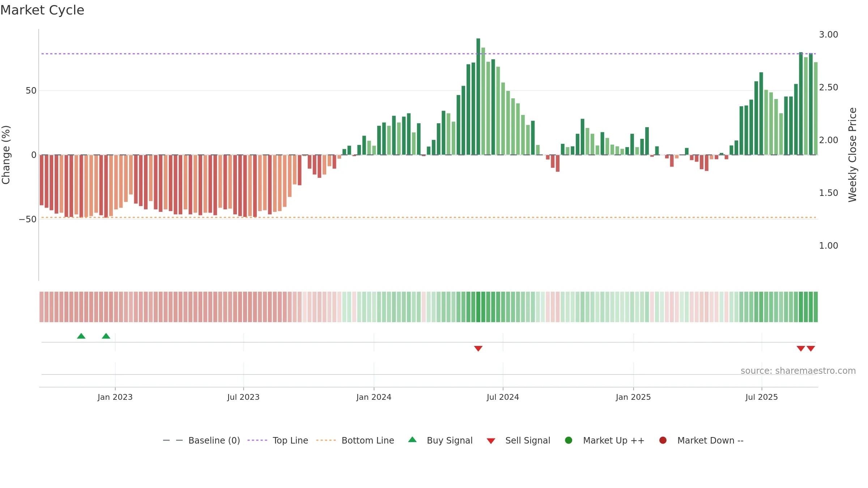This screenshot has height=488, width=868.
Task: Click the Change (%) axis title
Action: point(6,155)
